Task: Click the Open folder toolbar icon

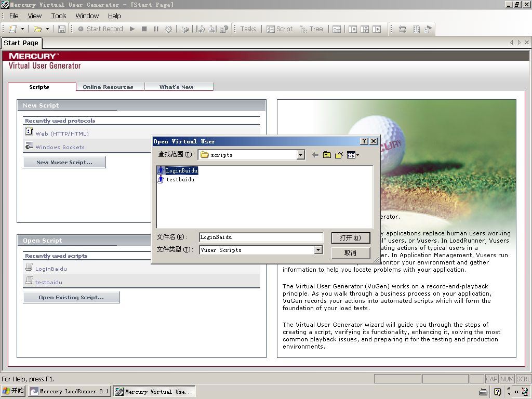Action: 37,29
